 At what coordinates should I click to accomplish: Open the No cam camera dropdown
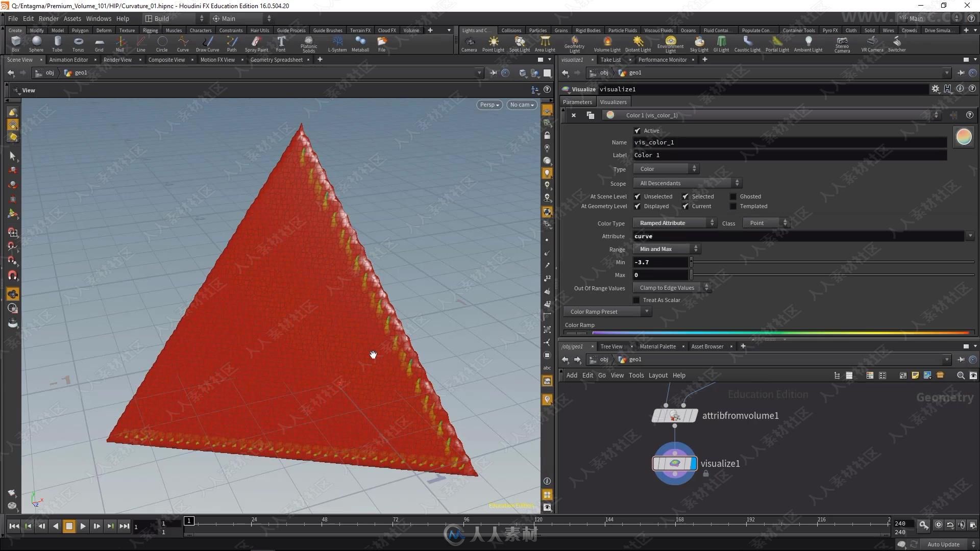pos(522,105)
